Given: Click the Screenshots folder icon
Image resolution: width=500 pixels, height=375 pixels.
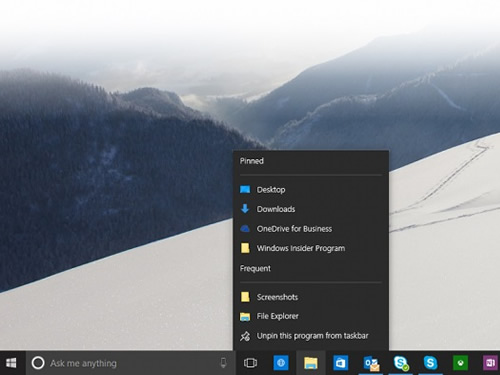Looking at the screenshot, I should (x=245, y=297).
